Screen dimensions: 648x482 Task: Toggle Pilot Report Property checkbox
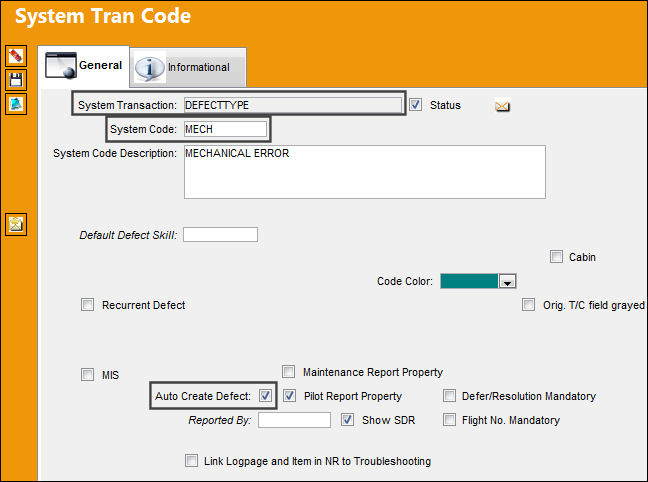[289, 396]
